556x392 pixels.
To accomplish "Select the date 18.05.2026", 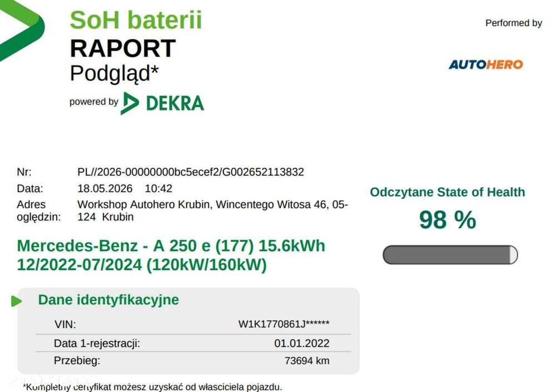I will point(105,188).
